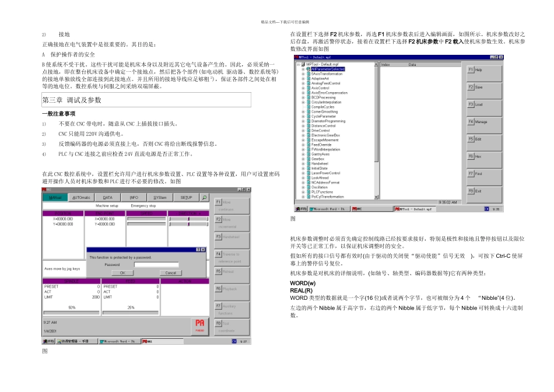Click the F4 Manage button in MPTool
Screen dimensions: 554x392
tap(484, 125)
